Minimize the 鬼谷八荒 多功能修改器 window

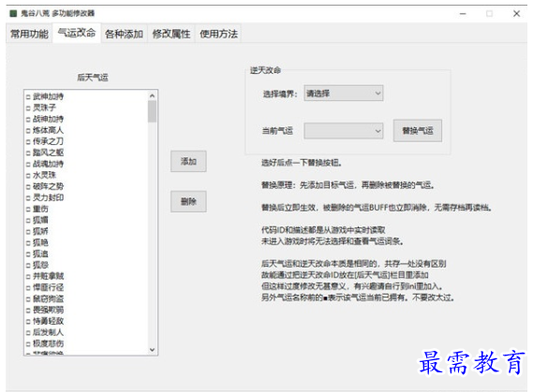click(x=463, y=14)
